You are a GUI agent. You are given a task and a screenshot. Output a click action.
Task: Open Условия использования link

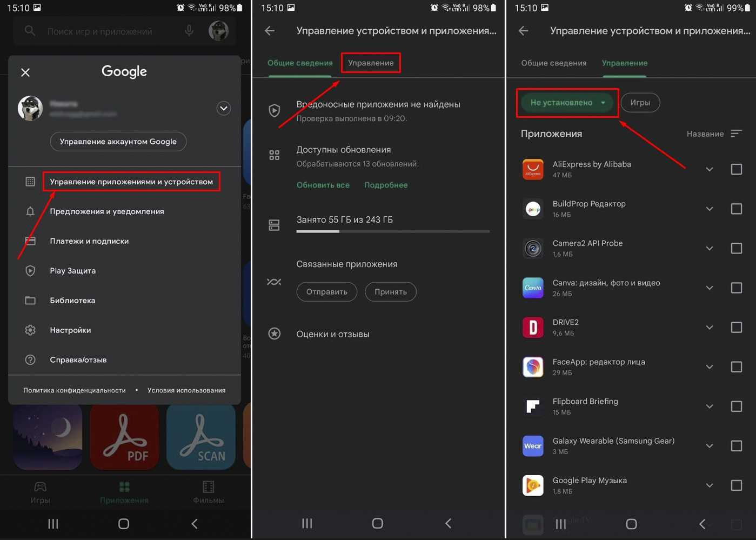pyautogui.click(x=186, y=390)
